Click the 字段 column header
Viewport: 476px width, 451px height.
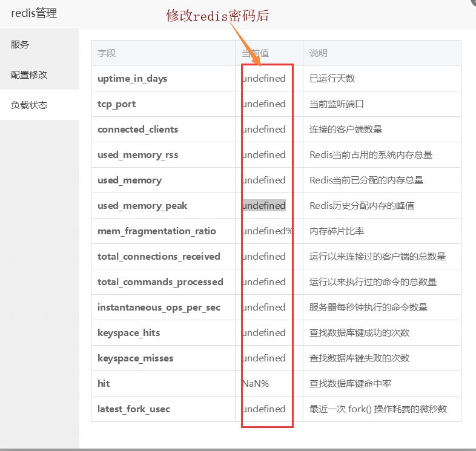[107, 53]
